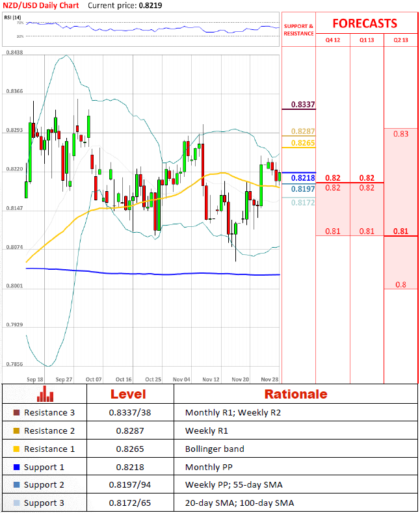The width and height of the screenshot is (420, 513).
Task: Select the Q2 13 forecast column header
Action: 401,40
